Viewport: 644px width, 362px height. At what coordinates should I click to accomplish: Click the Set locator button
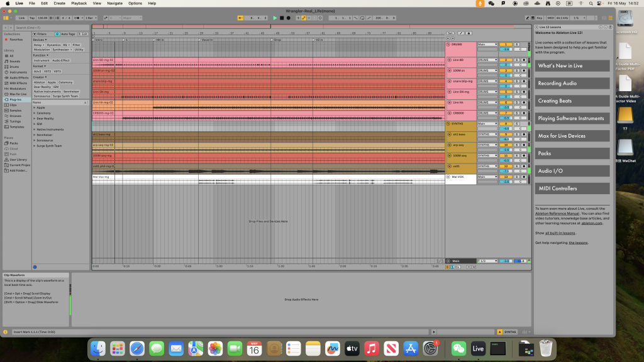point(450,33)
